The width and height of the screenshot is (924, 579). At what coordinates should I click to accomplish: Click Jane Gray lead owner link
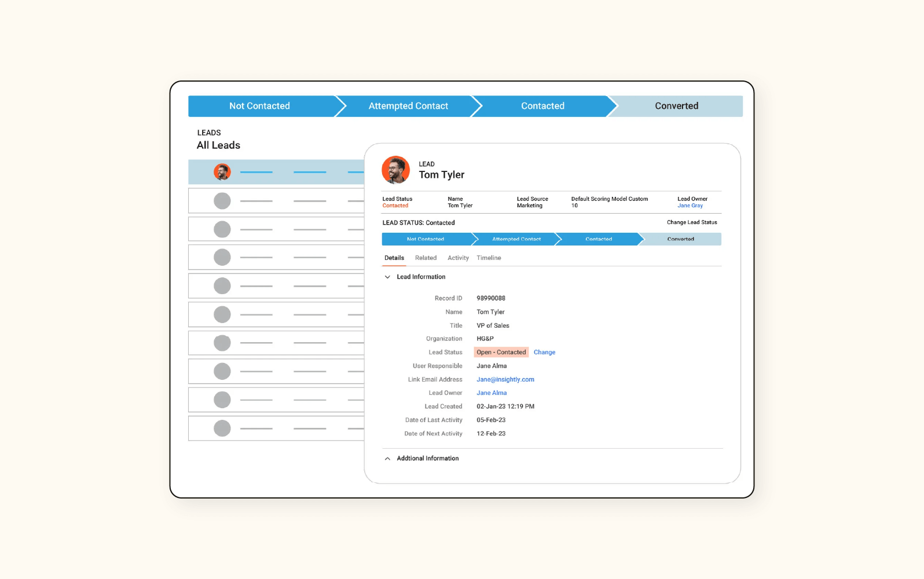pos(690,206)
